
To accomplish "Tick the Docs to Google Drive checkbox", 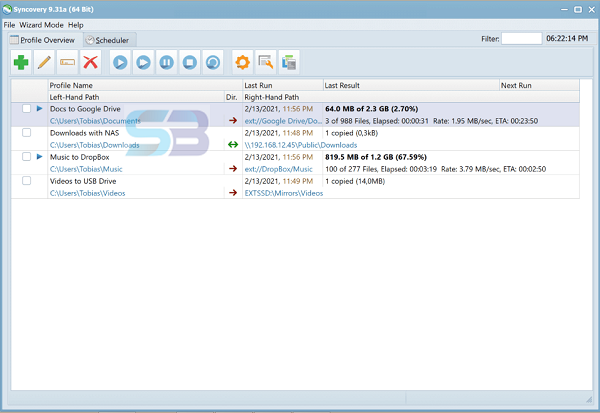I will (26, 109).
